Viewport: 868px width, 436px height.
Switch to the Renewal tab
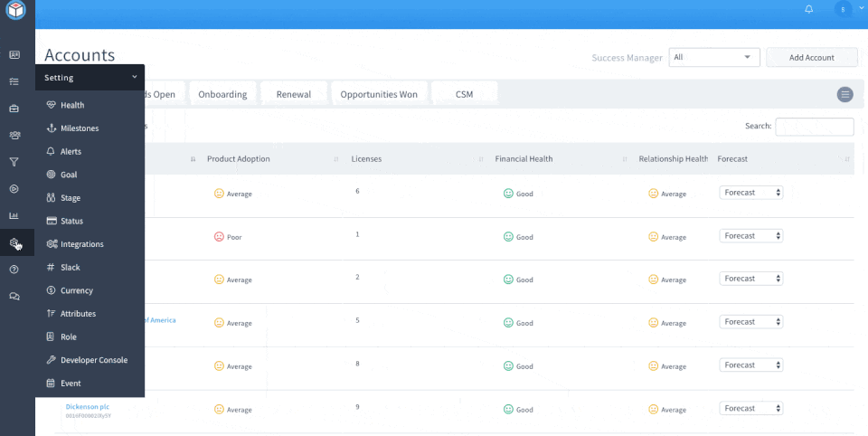pos(294,94)
